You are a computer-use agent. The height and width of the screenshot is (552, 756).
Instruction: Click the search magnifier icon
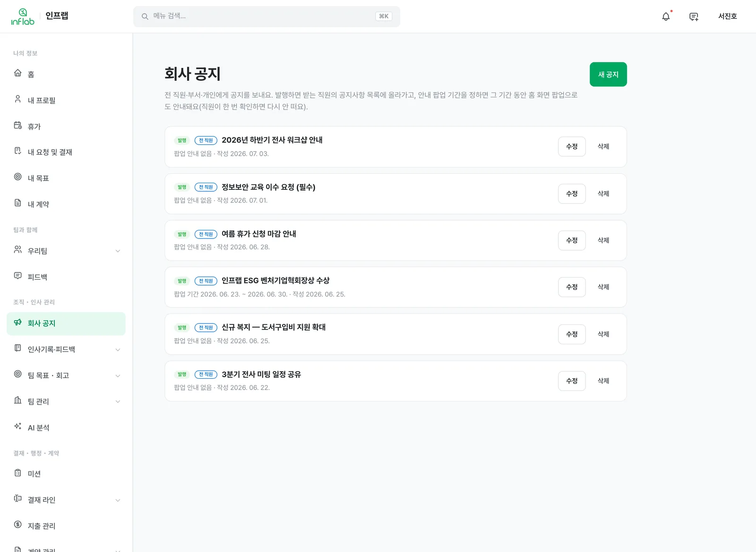(x=145, y=17)
